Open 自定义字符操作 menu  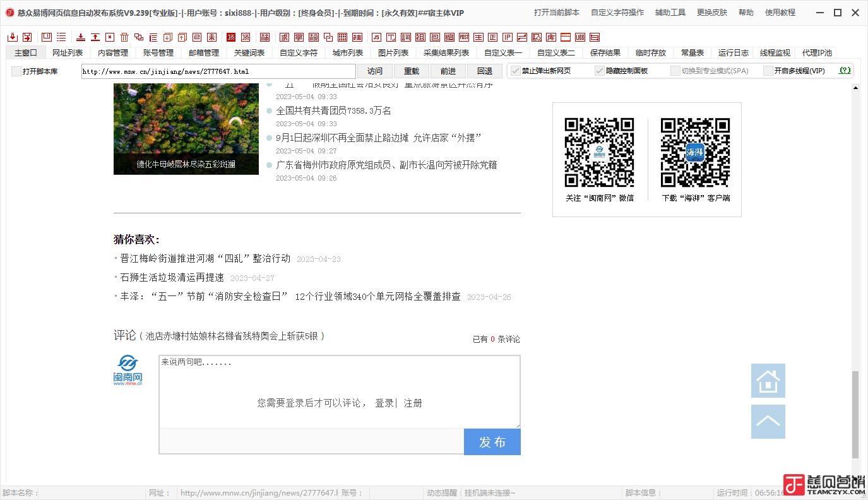617,13
